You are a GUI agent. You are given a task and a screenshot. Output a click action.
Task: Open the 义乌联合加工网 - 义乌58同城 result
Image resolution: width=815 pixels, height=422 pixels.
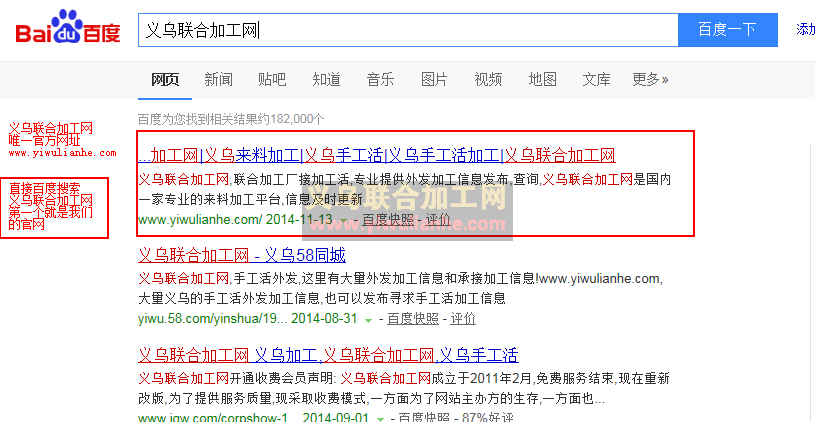click(x=242, y=255)
